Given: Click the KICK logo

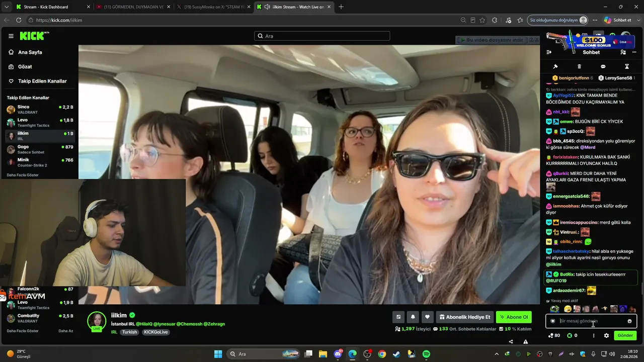Looking at the screenshot, I should point(34,36).
